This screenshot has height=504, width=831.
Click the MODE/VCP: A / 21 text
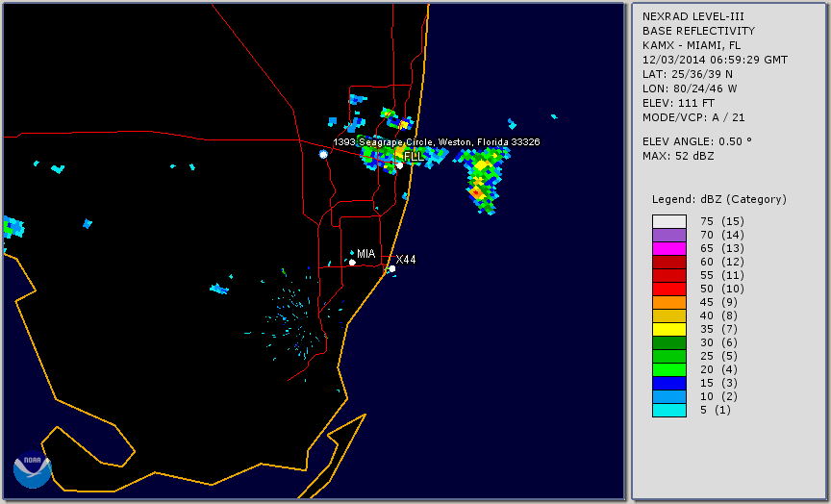pyautogui.click(x=693, y=117)
